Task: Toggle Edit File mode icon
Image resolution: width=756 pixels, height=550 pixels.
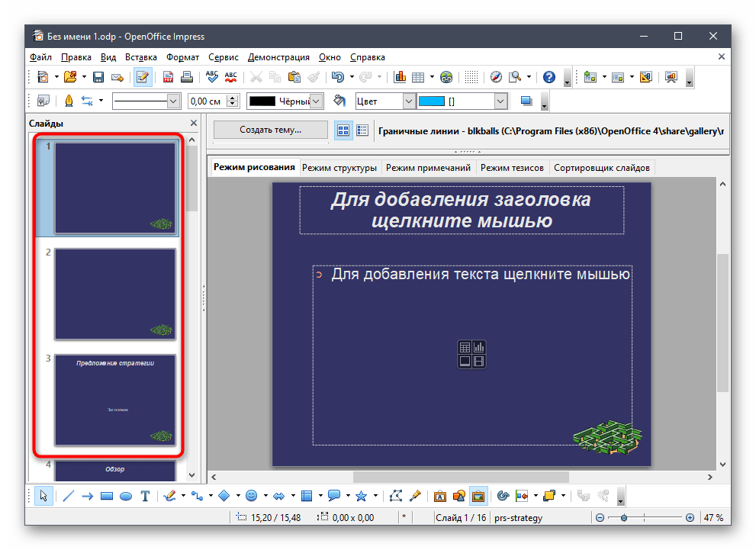Action: [142, 77]
